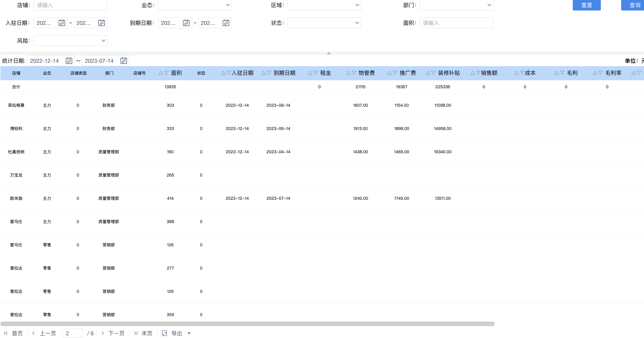644x338 pixels.
Task: Go to first page (首页) icon
Action: coord(6,333)
